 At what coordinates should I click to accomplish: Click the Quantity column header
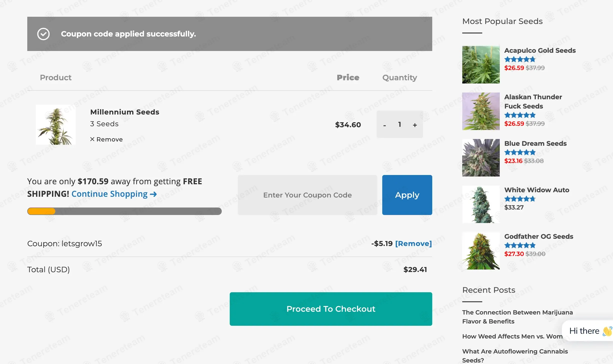tap(400, 77)
